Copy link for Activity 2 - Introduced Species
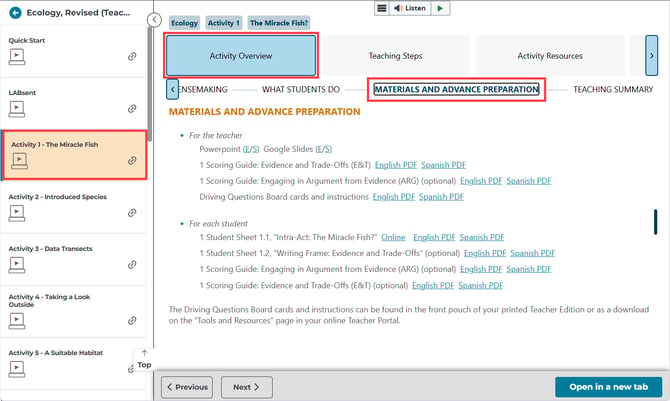The height and width of the screenshot is (401, 670). (x=132, y=212)
